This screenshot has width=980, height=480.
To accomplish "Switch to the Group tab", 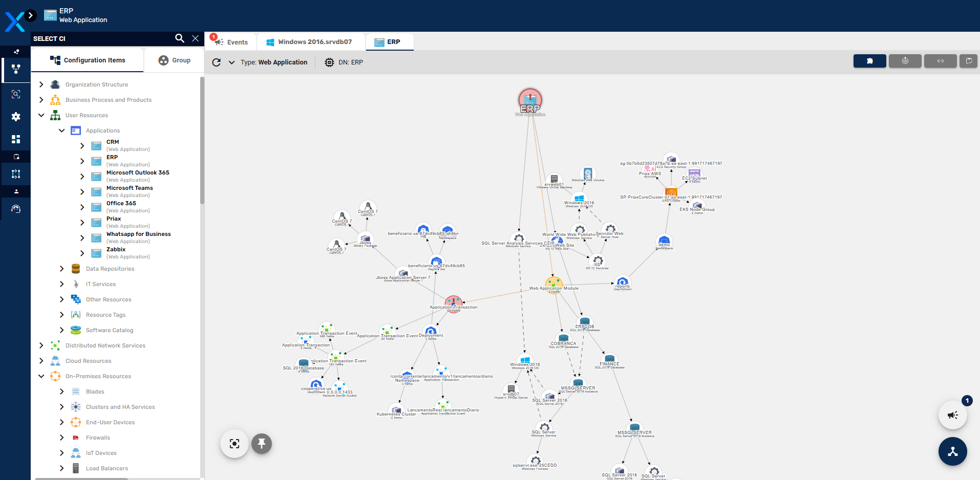I will (175, 60).
